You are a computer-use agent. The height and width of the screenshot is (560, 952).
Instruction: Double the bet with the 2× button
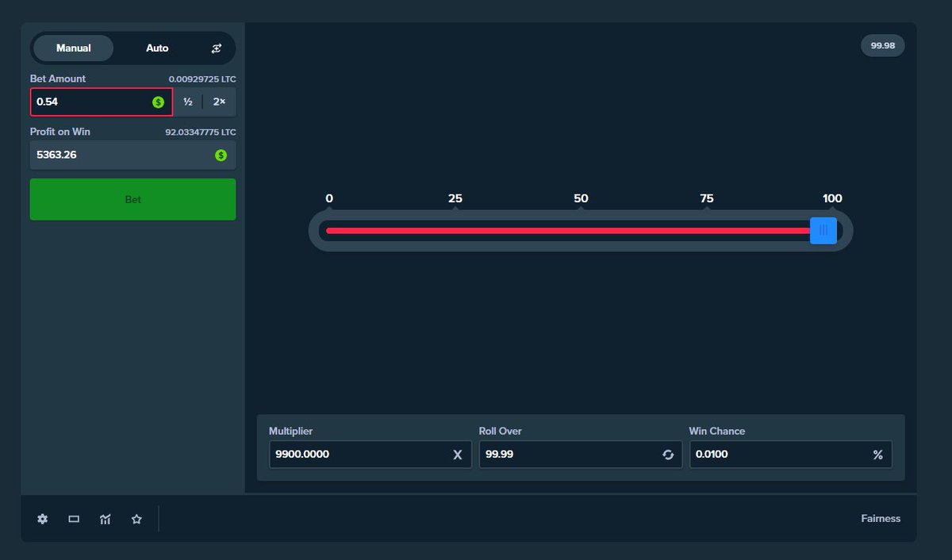(x=220, y=102)
